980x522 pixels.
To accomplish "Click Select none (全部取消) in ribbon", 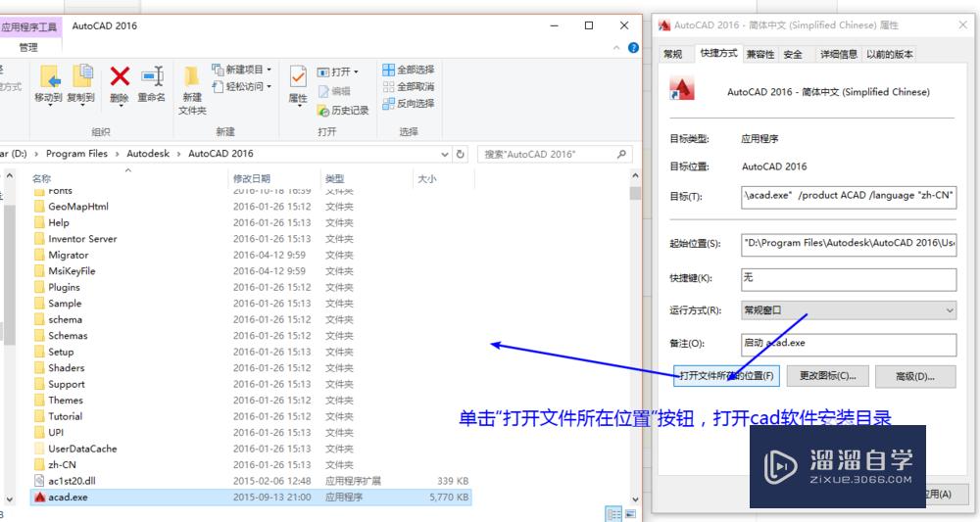I will (x=408, y=86).
